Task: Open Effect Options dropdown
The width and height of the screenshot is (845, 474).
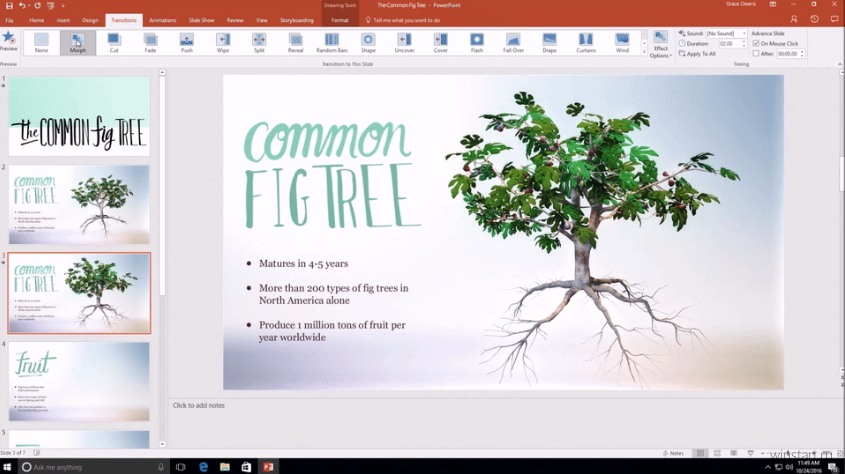Action: coord(661,45)
